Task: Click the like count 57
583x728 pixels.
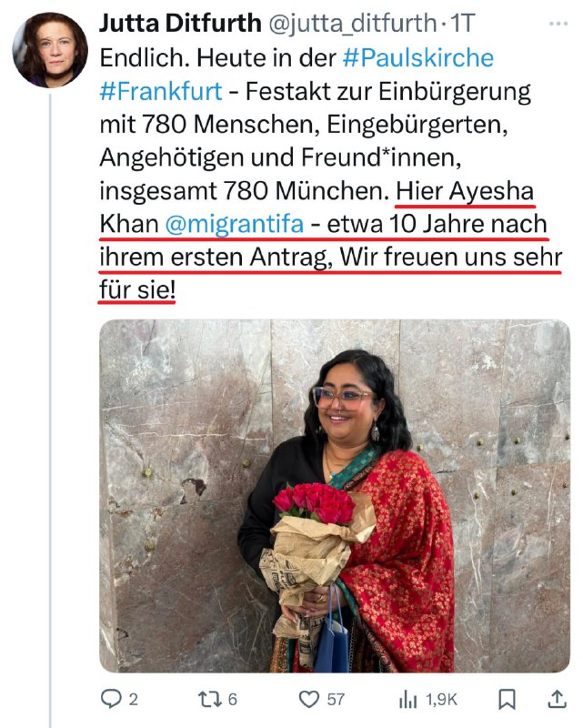Action: point(336,699)
